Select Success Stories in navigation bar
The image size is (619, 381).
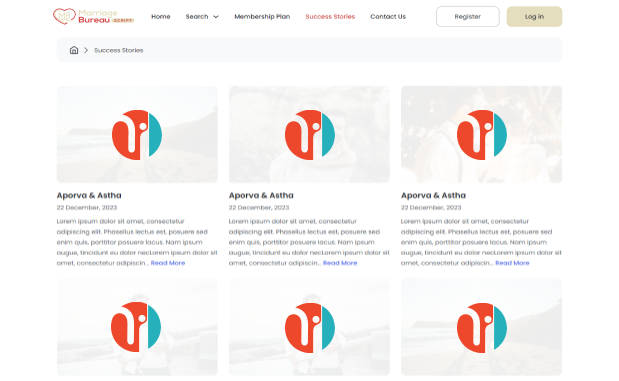330,17
